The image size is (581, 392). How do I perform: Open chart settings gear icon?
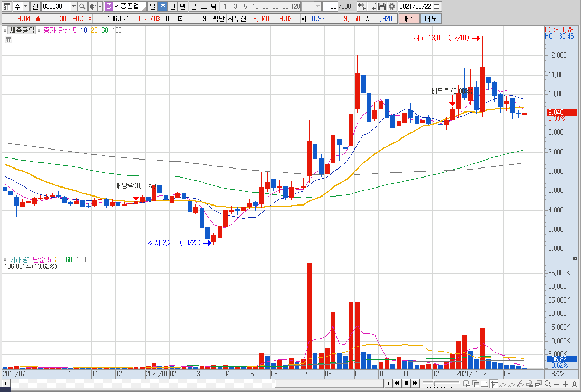[392, 6]
